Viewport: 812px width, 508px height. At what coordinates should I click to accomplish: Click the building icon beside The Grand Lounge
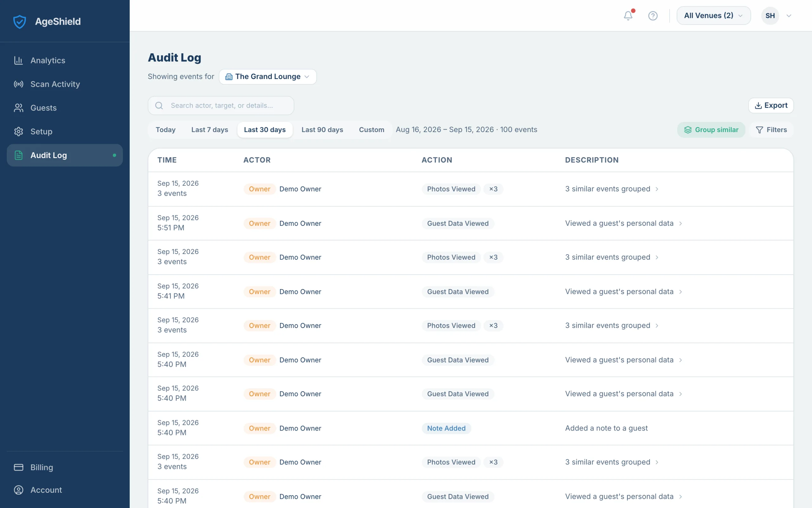click(229, 77)
